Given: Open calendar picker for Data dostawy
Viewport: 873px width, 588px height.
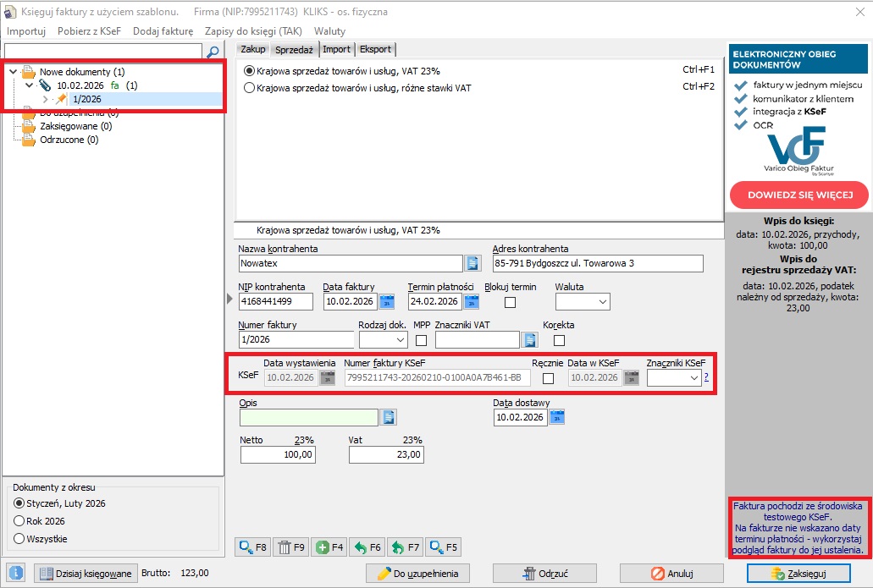Looking at the screenshot, I should pos(556,417).
